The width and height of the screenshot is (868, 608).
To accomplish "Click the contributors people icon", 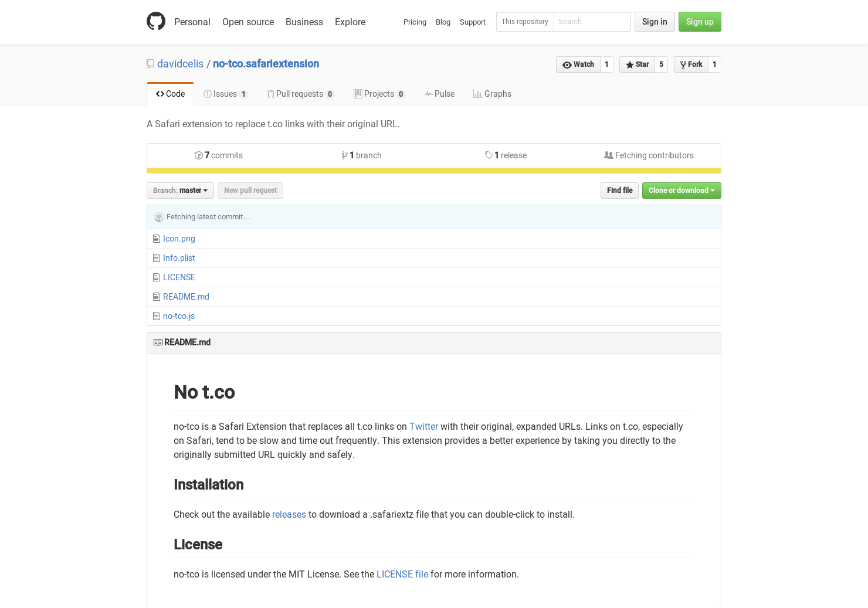I will [609, 155].
